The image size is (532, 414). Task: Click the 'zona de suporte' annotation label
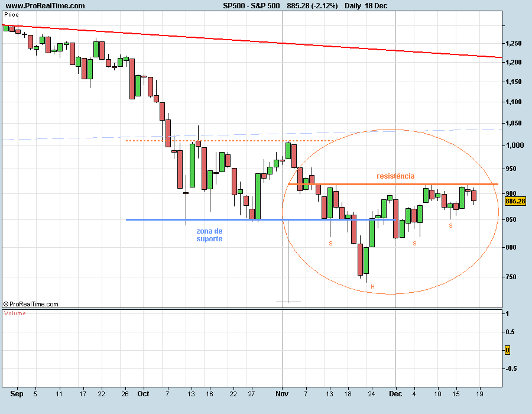[x=209, y=235]
